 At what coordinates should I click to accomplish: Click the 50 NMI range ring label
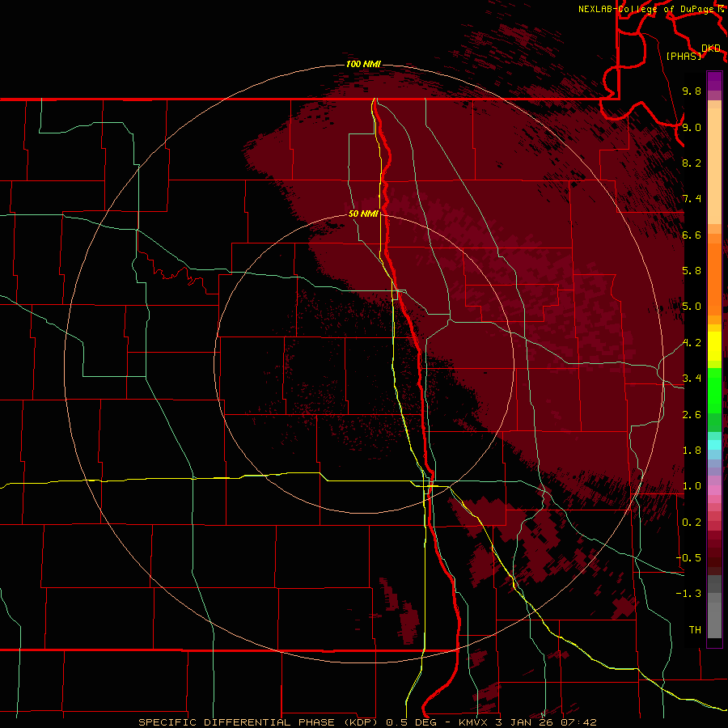pyautogui.click(x=363, y=214)
